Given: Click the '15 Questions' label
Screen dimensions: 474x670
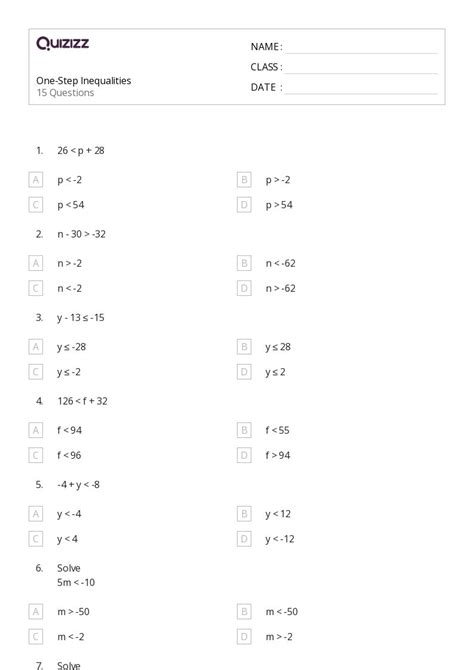Looking at the screenshot, I should [x=65, y=93].
